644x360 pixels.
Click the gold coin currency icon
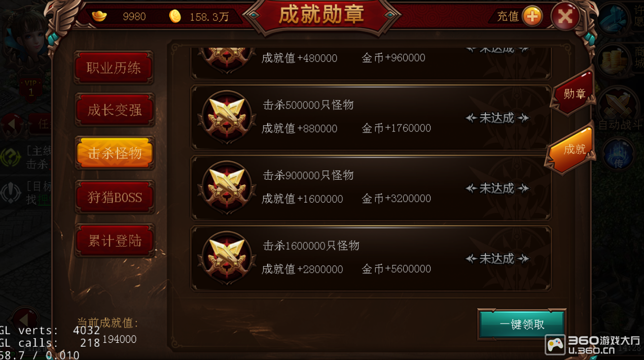175,16
